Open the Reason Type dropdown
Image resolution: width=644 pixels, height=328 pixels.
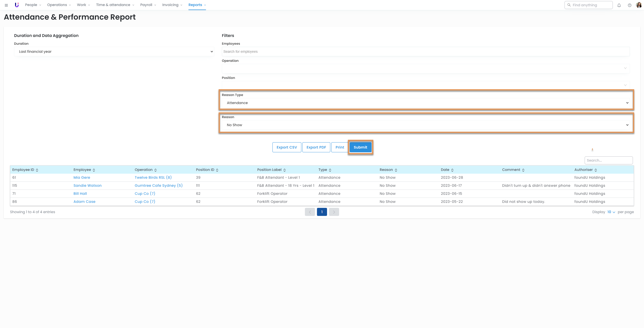point(426,103)
